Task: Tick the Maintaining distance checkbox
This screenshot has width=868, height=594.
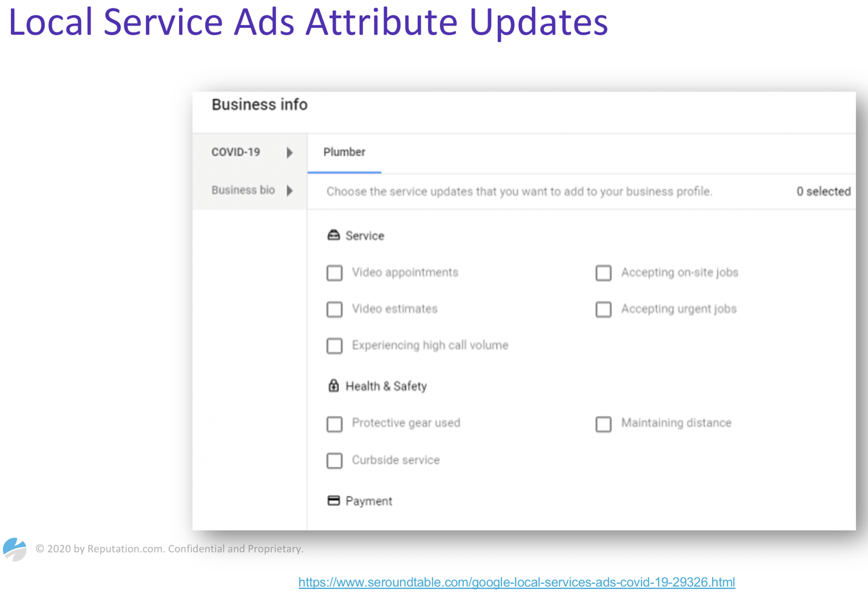Action: (603, 423)
